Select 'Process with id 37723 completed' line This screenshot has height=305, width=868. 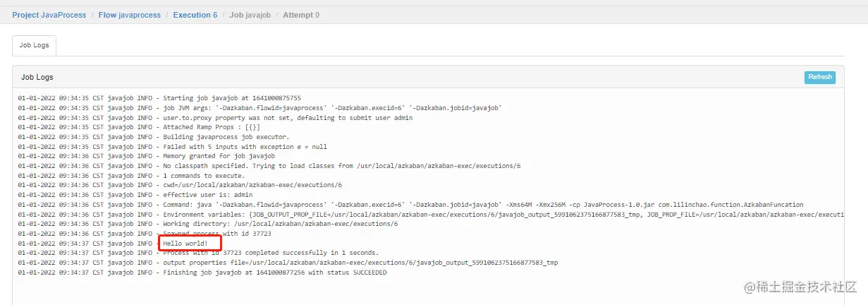click(199, 253)
